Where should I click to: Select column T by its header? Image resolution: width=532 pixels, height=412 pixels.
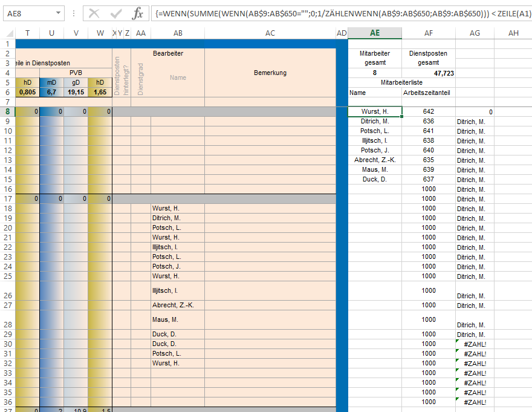(x=27, y=33)
